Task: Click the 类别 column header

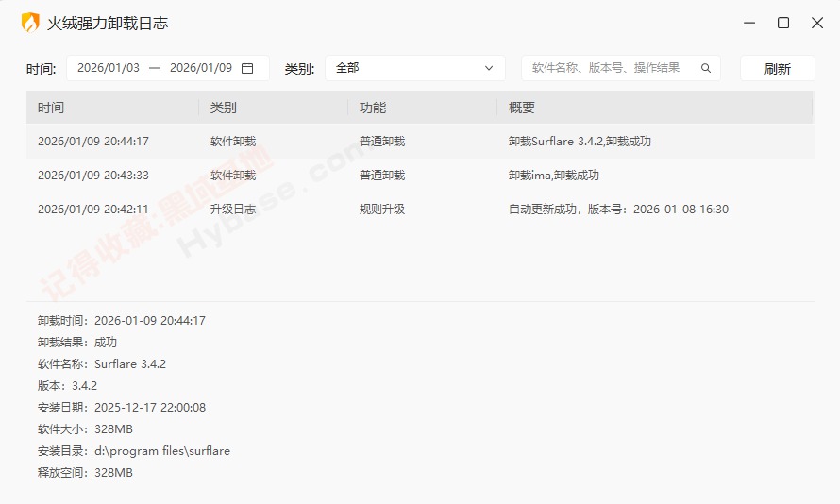Action: (224, 108)
